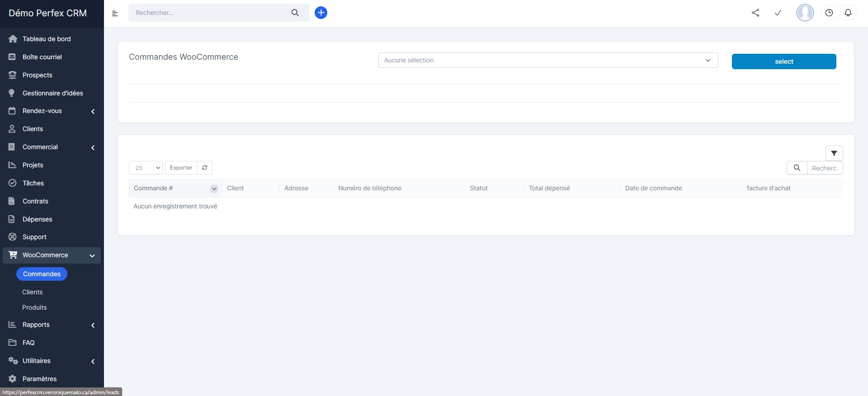
Task: Click the Boîte courriel envelope icon
Action: (12, 57)
